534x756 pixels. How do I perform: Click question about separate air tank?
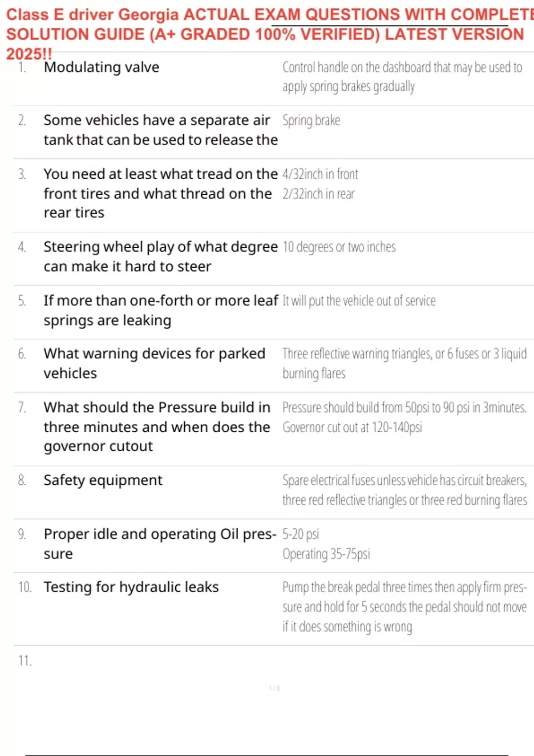pyautogui.click(x=160, y=130)
